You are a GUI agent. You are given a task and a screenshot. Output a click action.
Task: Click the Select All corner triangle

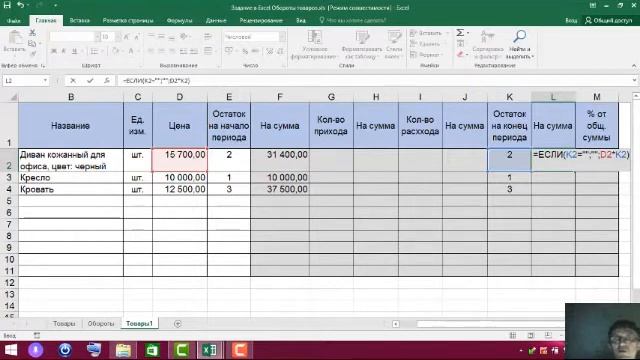13,97
